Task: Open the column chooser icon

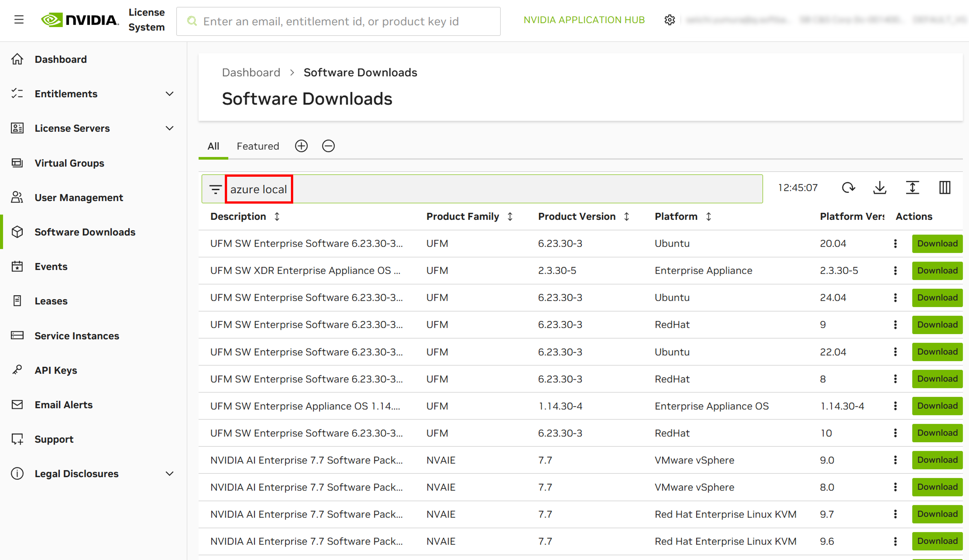Action: (x=945, y=188)
